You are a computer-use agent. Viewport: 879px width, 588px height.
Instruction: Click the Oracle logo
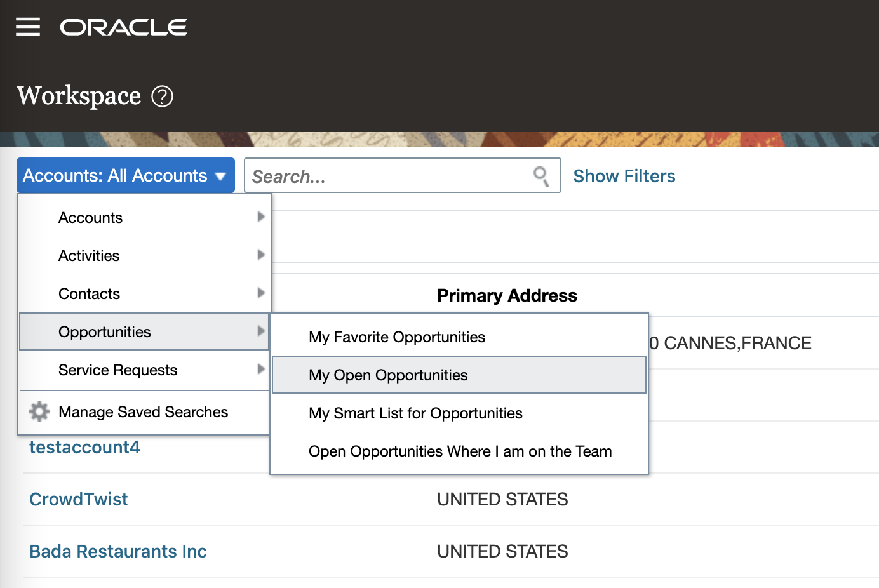tap(123, 27)
